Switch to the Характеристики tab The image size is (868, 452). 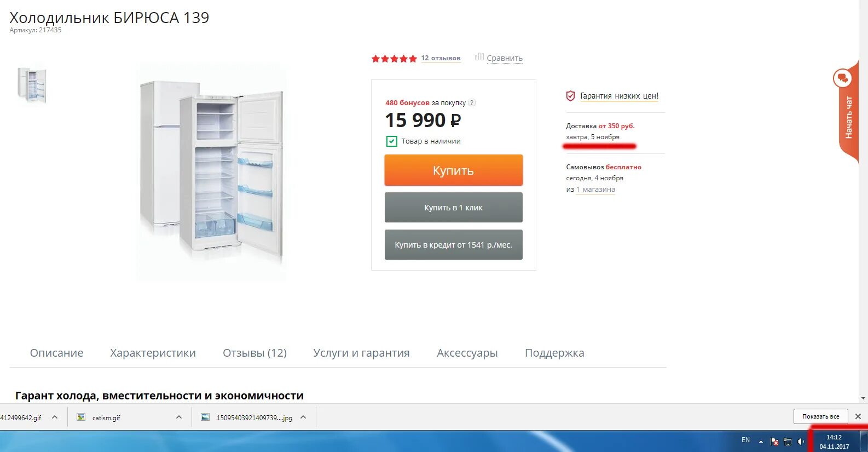[153, 353]
